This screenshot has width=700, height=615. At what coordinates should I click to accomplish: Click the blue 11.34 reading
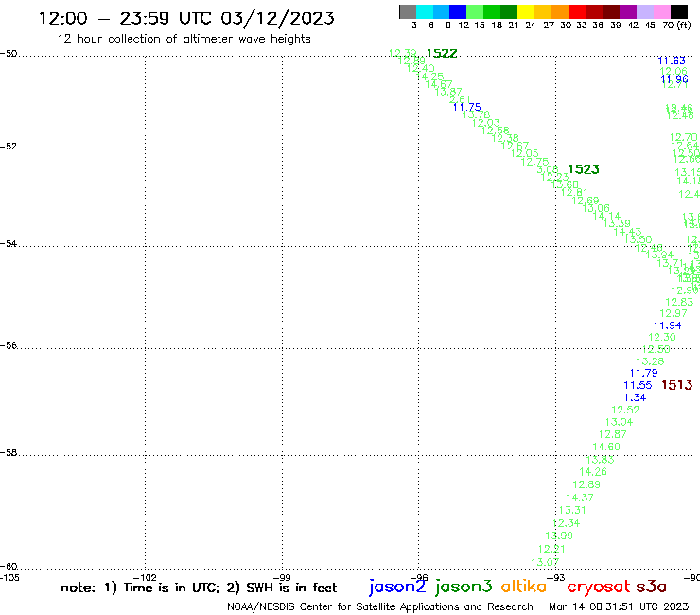pyautogui.click(x=632, y=397)
